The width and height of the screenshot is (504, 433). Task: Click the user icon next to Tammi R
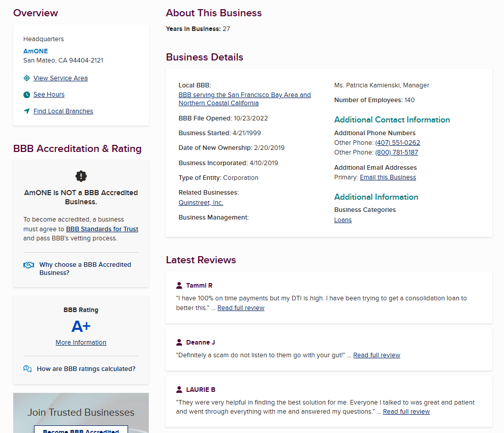179,286
